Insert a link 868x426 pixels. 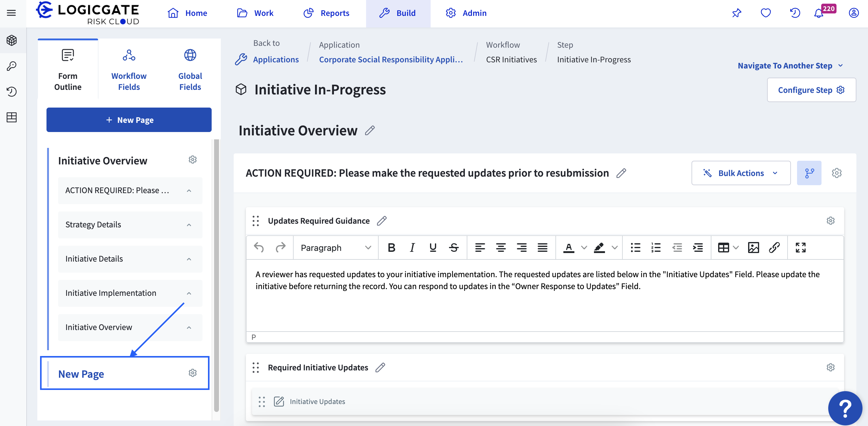(x=774, y=248)
